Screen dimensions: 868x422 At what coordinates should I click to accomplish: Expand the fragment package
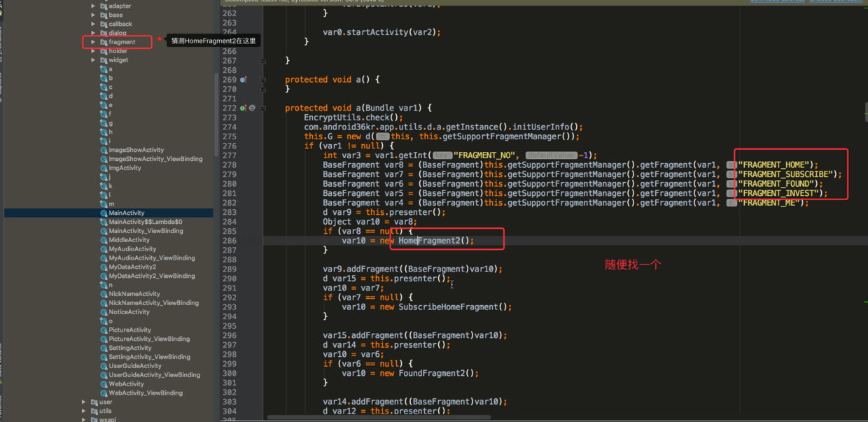tap(93, 42)
